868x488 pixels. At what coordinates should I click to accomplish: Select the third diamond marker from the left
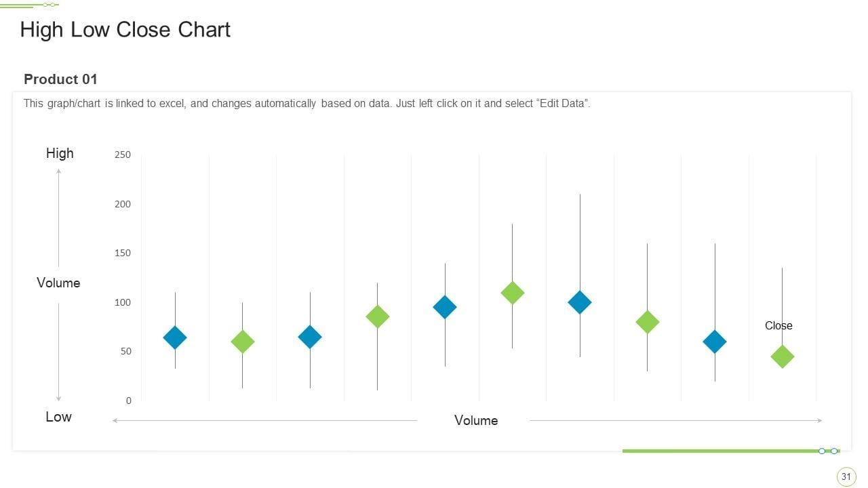click(310, 337)
